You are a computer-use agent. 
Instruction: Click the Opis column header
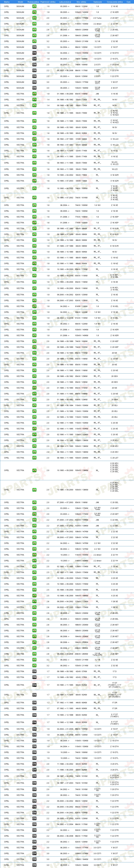click(x=129, y=2)
